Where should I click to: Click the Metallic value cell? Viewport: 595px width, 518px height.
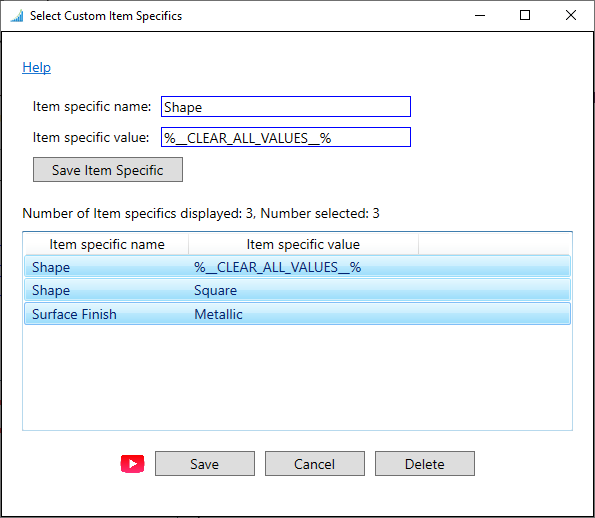[x=218, y=314]
